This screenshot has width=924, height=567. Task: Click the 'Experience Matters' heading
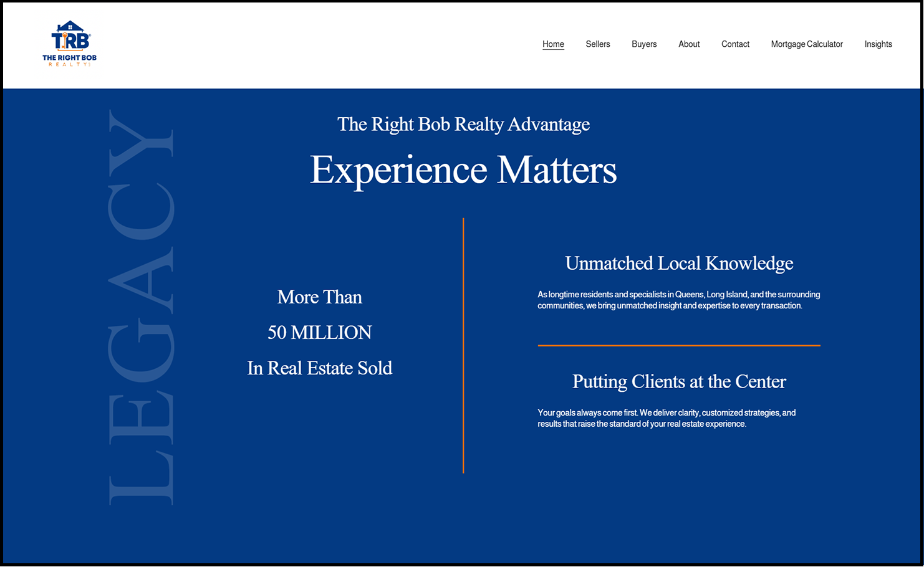(463, 170)
